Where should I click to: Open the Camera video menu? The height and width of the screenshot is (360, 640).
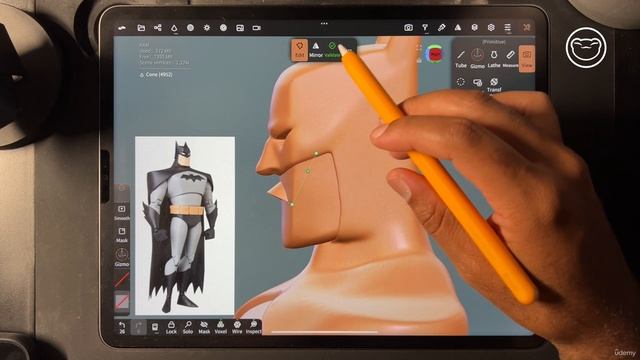click(x=256, y=28)
